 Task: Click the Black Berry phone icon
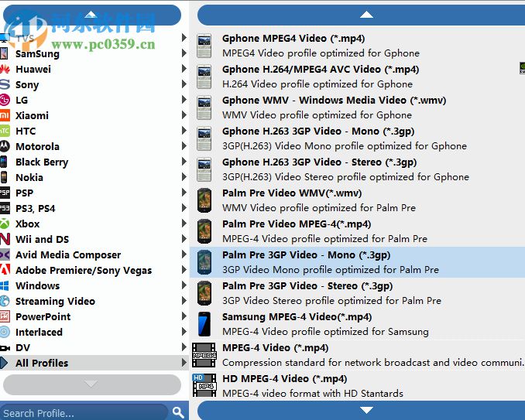tap(4, 162)
